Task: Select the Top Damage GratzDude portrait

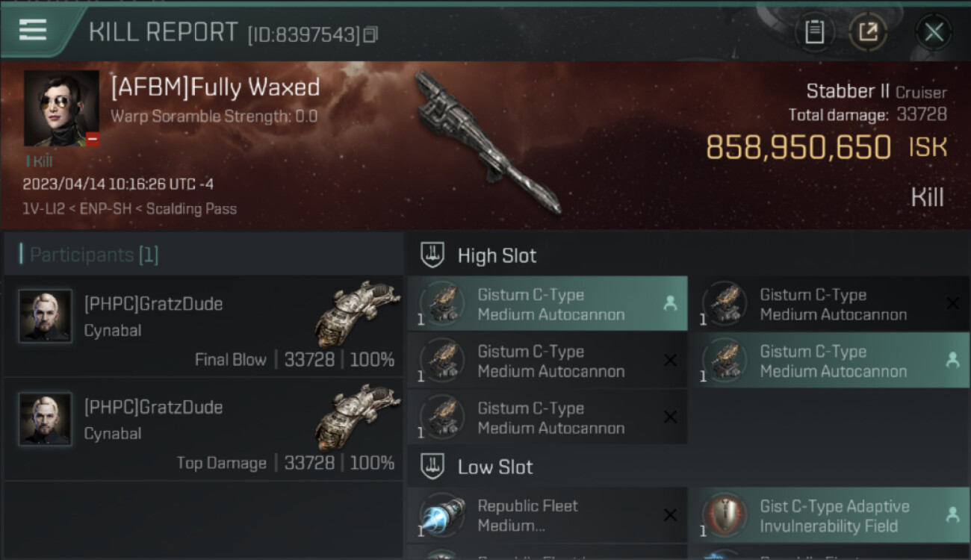Action: [46, 420]
